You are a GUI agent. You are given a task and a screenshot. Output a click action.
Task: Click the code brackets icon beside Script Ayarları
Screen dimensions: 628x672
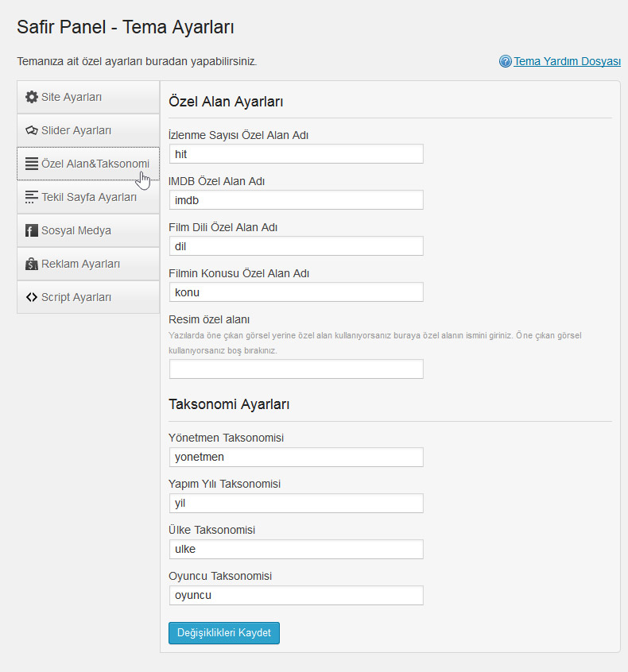(31, 297)
